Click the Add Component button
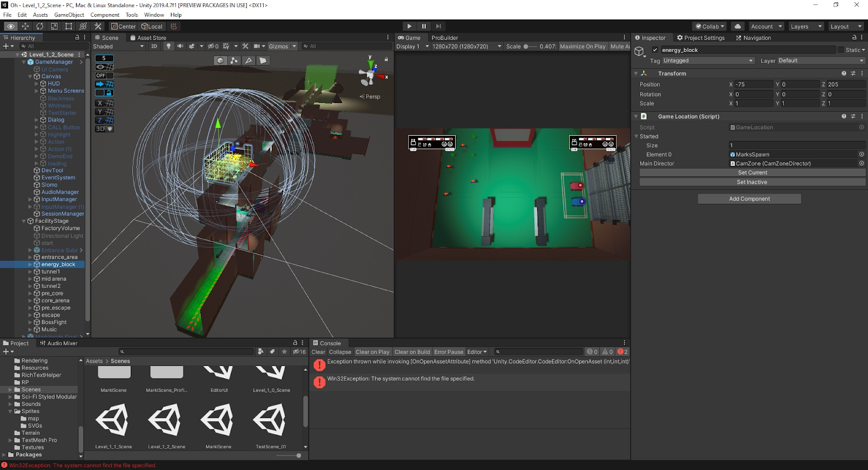Screen dimensions: 868x470 tap(749, 199)
